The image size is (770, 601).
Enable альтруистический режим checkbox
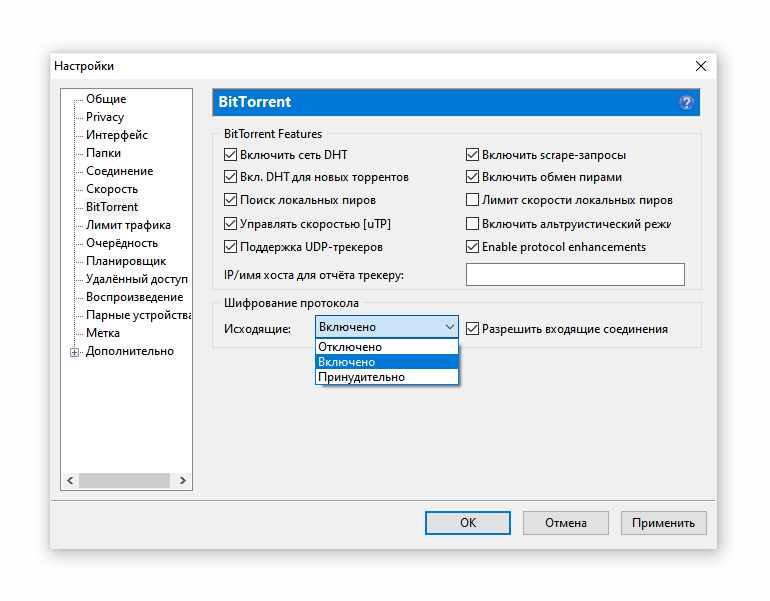472,224
